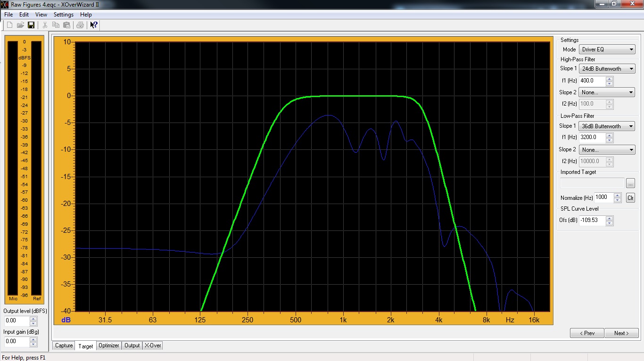Increase SPL curve offset with up spinner

(x=610, y=218)
